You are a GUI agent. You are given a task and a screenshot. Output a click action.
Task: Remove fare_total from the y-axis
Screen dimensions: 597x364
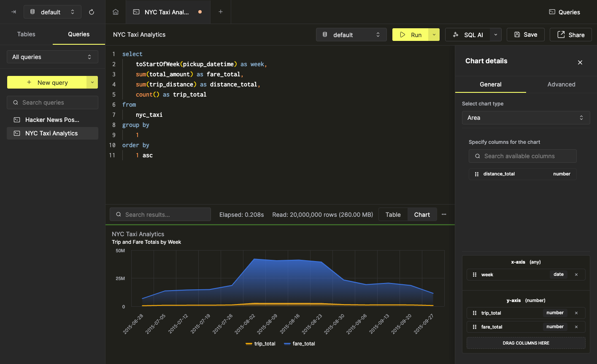pos(576,327)
